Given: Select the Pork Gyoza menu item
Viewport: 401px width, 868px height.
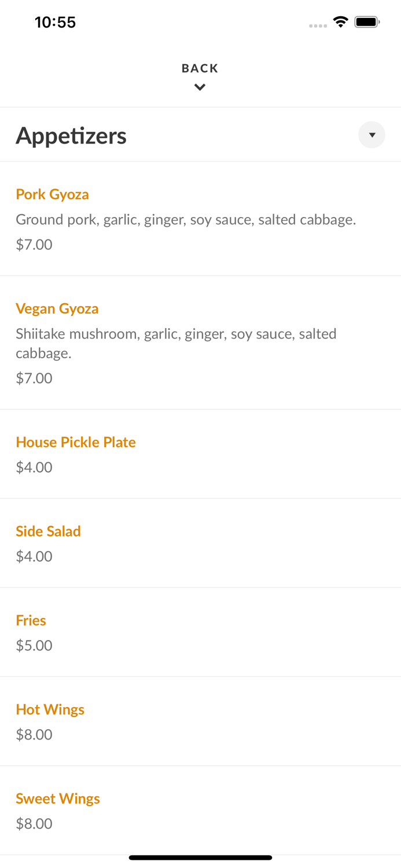Looking at the screenshot, I should [52, 194].
